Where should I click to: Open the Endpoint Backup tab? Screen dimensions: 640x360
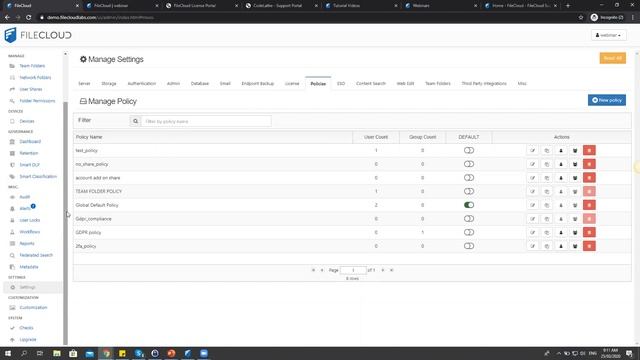[258, 84]
